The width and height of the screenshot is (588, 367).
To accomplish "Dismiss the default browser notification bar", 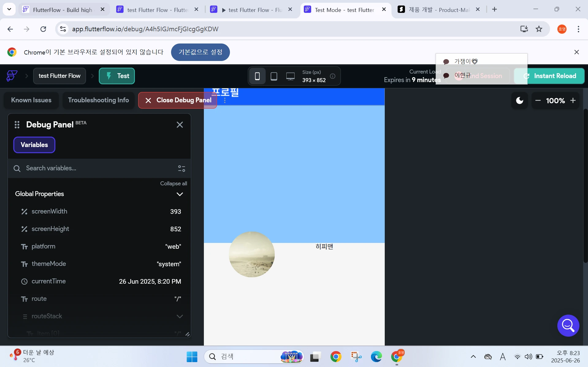I will [577, 52].
